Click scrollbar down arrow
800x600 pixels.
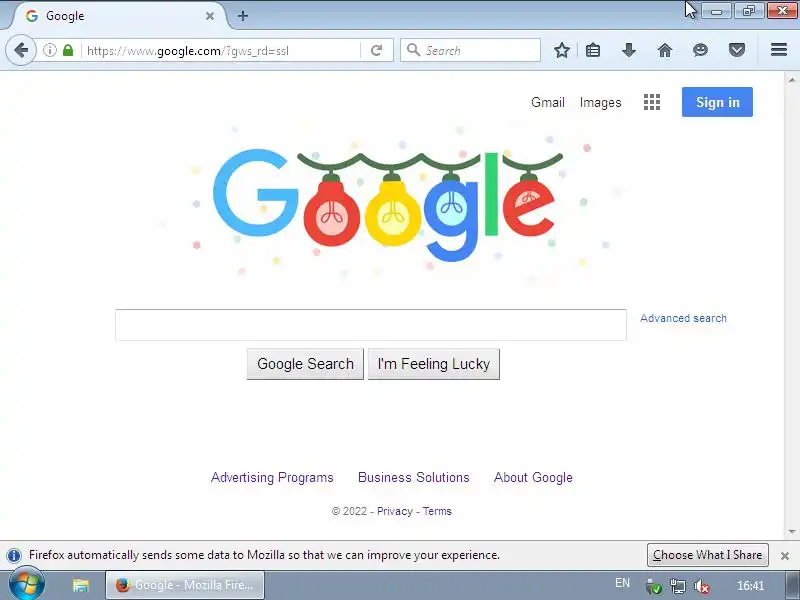[792, 532]
